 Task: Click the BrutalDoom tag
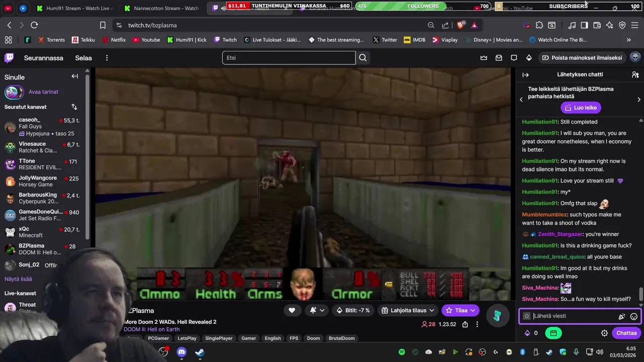click(x=342, y=338)
